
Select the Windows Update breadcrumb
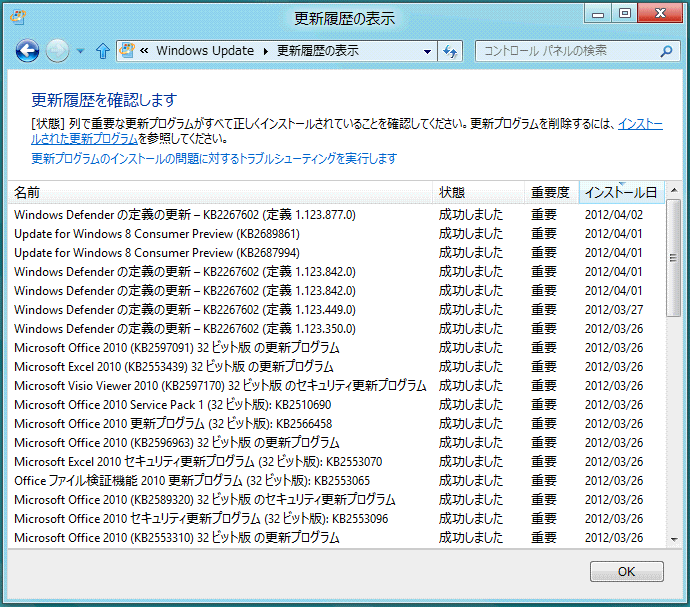(x=205, y=51)
